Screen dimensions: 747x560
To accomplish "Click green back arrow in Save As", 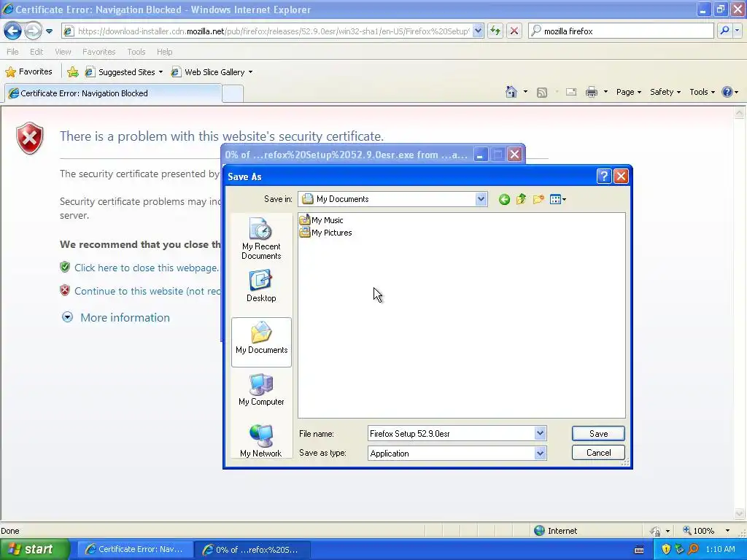I will pos(504,200).
